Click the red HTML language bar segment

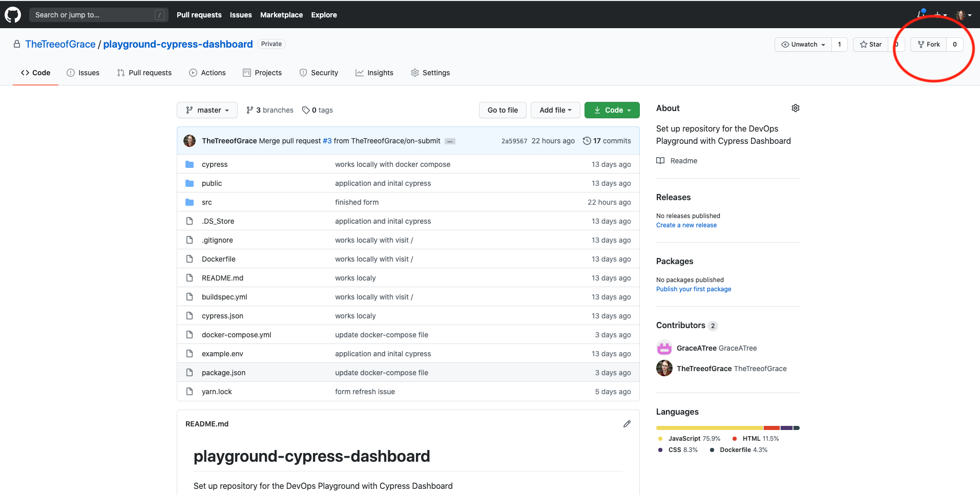[772, 428]
